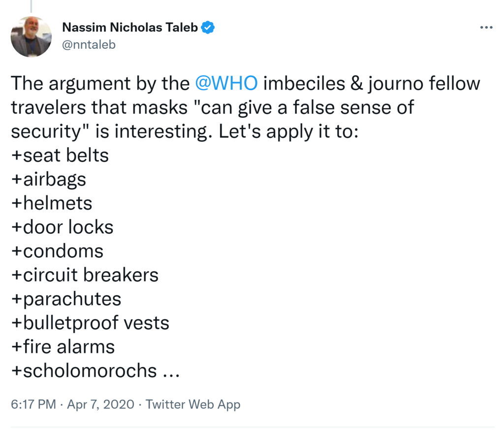Select the "+circuit breakers" line
504x436 pixels.
(x=84, y=275)
